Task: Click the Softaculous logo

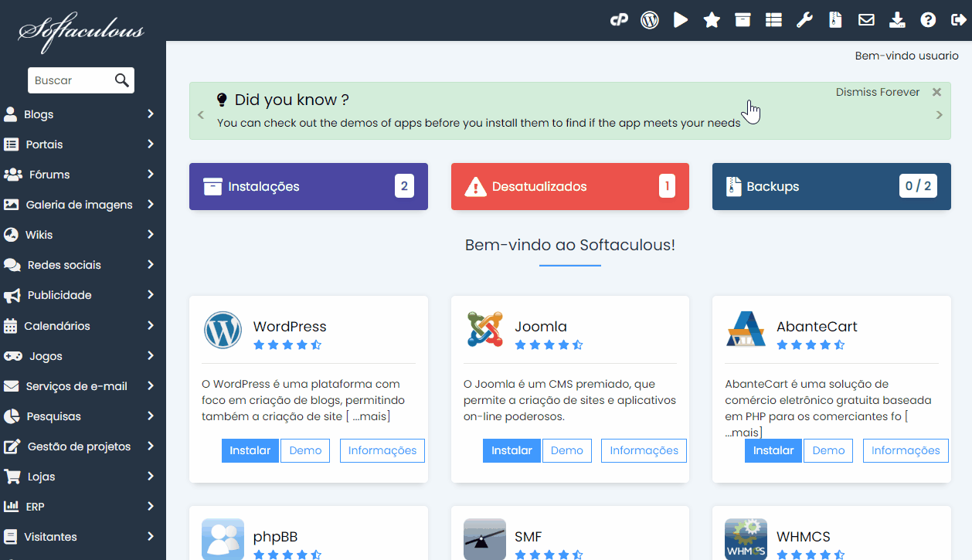Action: [82, 32]
